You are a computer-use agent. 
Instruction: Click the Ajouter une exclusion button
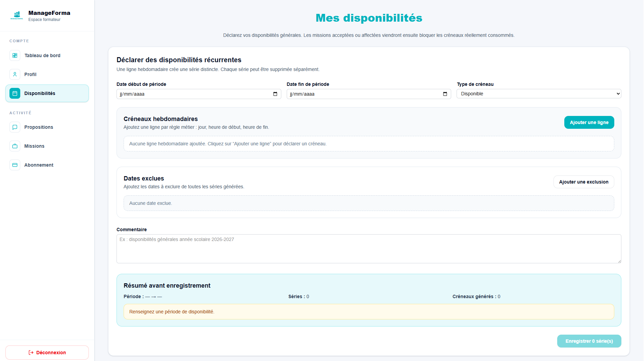(584, 182)
